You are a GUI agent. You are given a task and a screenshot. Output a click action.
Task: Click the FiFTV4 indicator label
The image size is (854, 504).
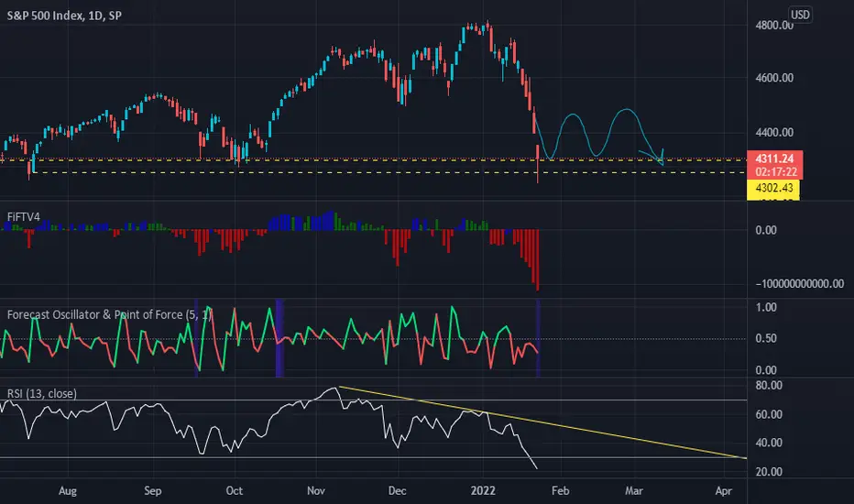[x=24, y=217]
